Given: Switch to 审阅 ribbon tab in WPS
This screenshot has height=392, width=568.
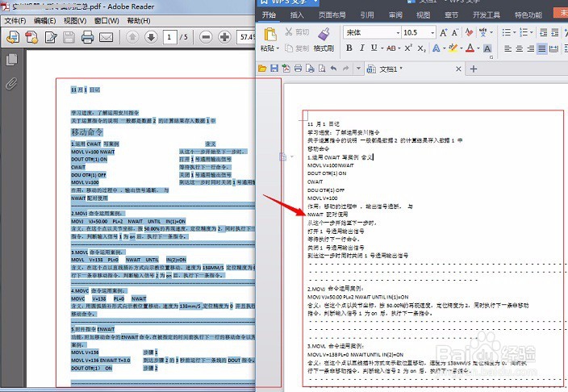Looking at the screenshot, I should (x=395, y=15).
